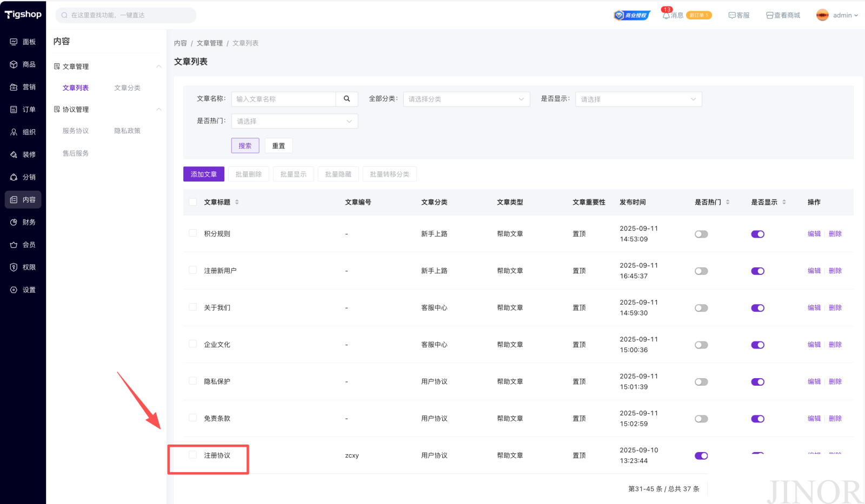Click the magnifier search icon beside 文章名称

[347, 99]
